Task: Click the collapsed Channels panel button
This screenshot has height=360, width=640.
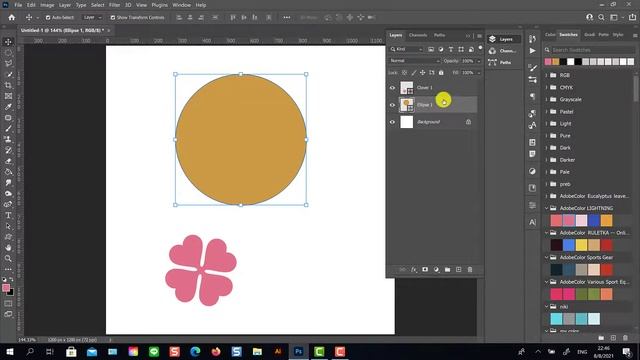Action: coord(504,51)
